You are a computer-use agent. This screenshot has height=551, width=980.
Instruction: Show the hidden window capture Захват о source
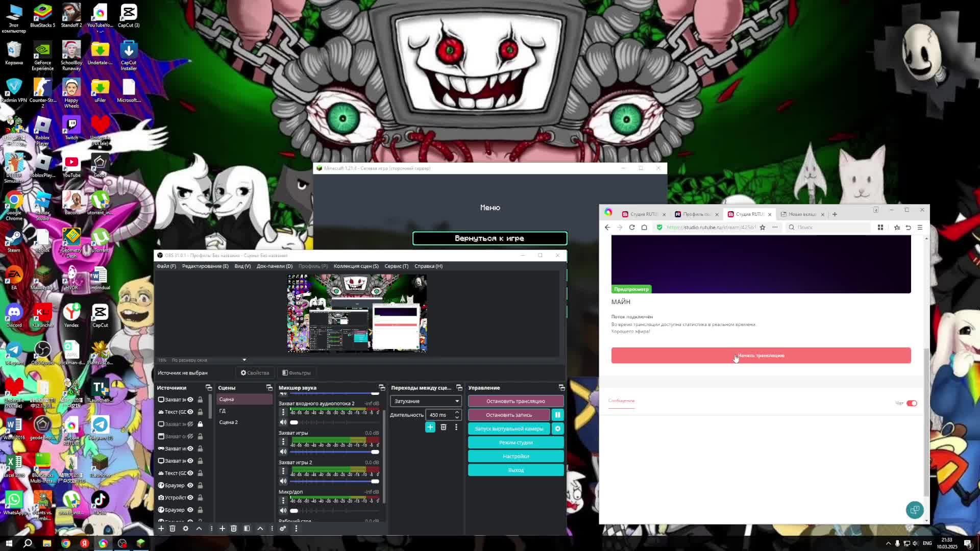click(190, 436)
